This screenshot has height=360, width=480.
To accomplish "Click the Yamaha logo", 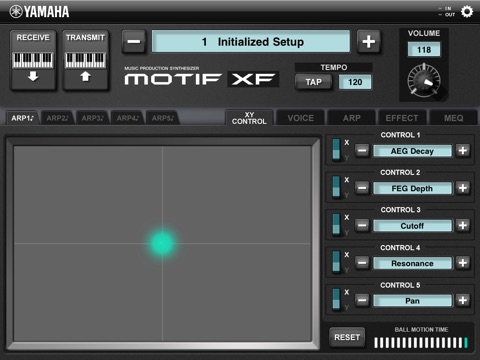I will [x=39, y=12].
